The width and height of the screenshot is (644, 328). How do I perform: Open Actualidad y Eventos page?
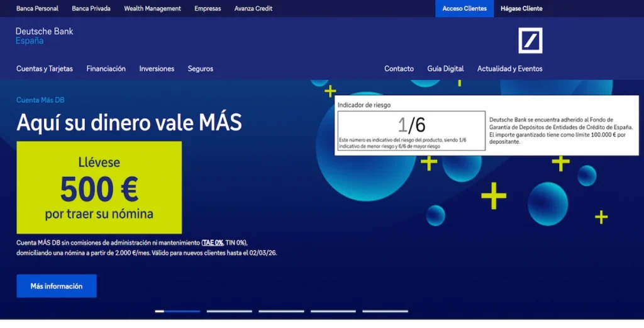click(x=509, y=69)
